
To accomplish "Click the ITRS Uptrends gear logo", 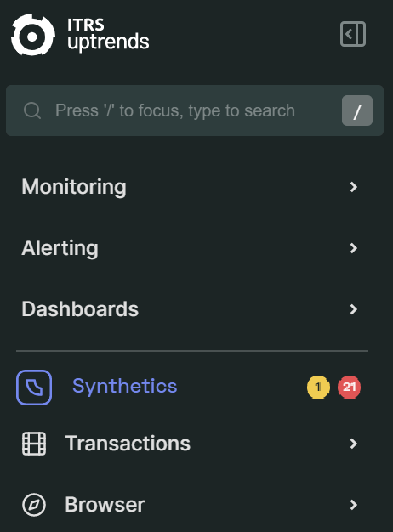I will point(33,35).
